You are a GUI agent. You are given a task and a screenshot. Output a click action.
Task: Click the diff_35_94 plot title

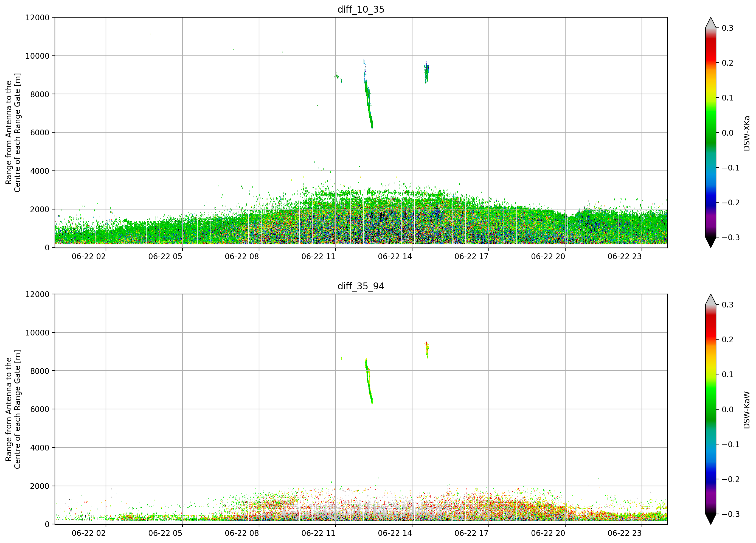pyautogui.click(x=361, y=286)
